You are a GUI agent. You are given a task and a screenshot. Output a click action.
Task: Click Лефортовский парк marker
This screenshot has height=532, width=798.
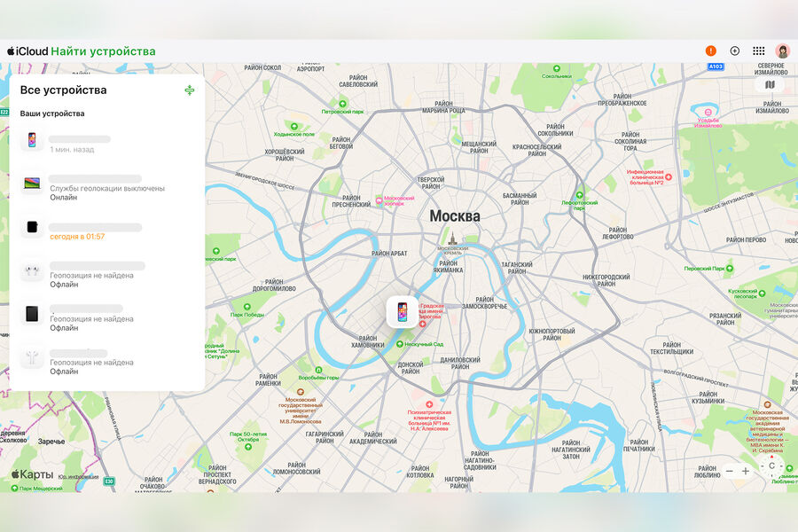[x=579, y=195]
